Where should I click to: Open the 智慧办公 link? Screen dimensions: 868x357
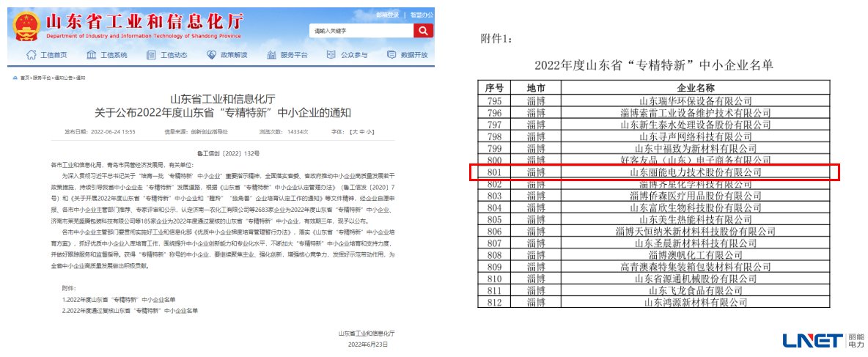pos(422,15)
